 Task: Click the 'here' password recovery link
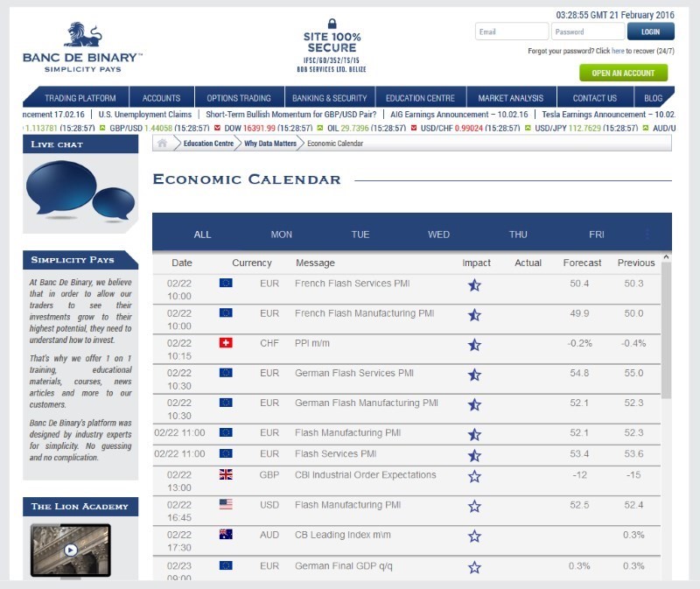(x=618, y=51)
